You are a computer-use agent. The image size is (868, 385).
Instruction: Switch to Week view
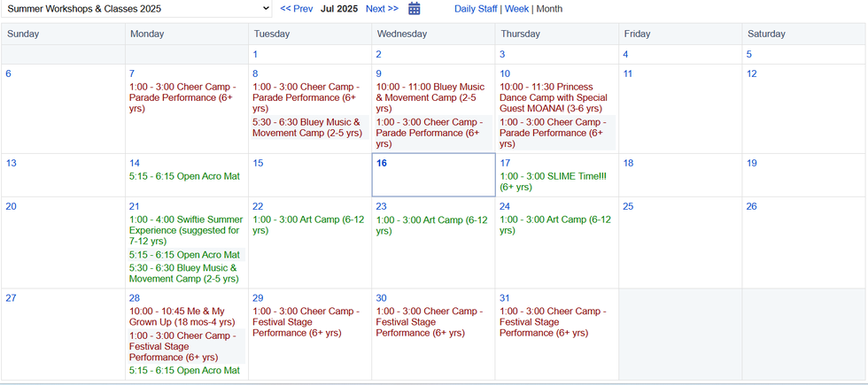point(516,9)
